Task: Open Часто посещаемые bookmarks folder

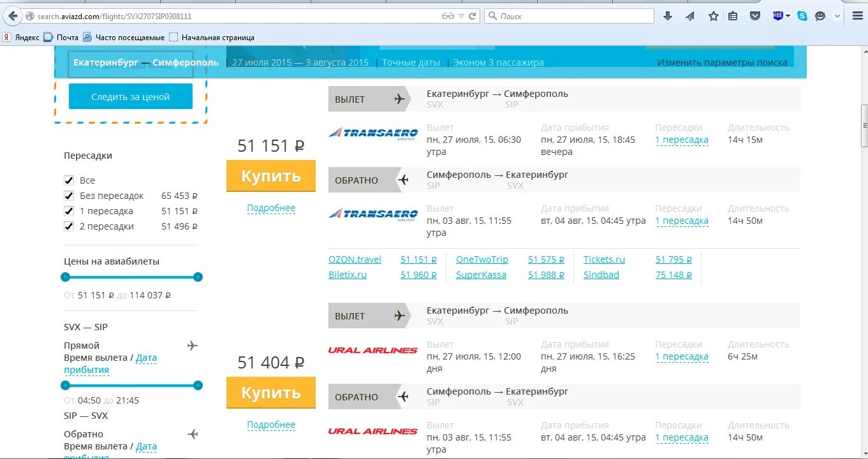Action: 124,38
